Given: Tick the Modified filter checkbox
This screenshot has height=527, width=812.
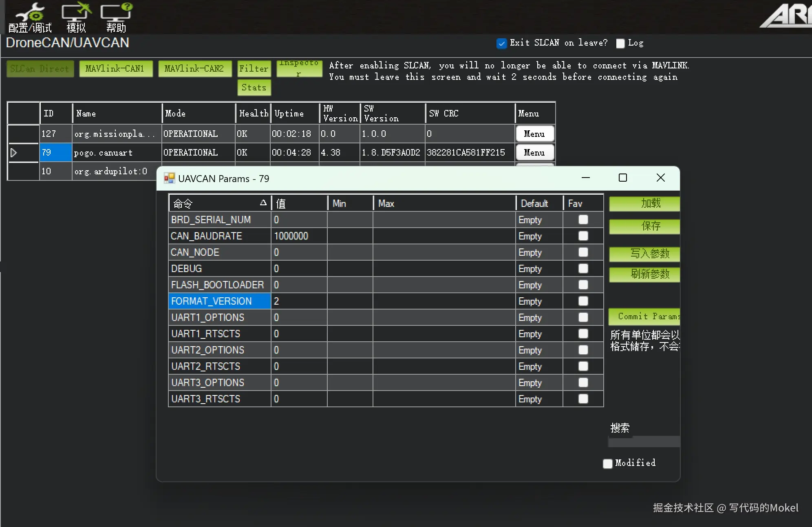Looking at the screenshot, I should (x=608, y=463).
